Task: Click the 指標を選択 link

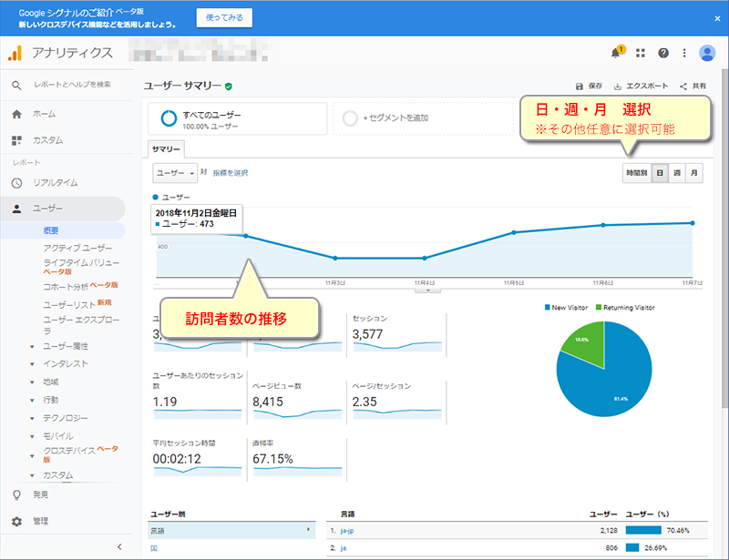Action: (x=230, y=172)
